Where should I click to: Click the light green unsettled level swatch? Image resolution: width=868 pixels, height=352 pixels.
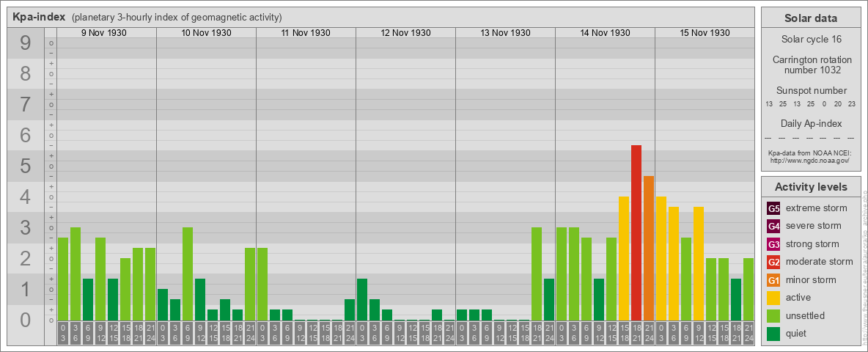(x=773, y=315)
